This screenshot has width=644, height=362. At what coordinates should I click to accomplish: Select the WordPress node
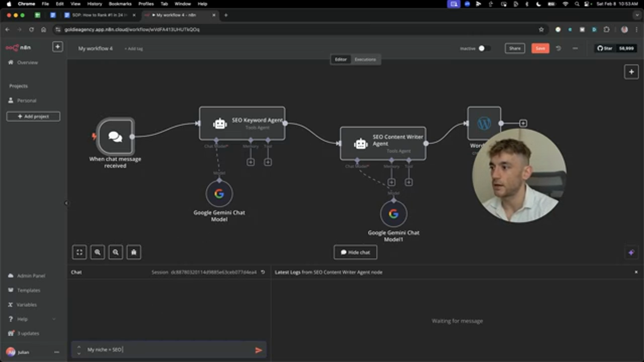pyautogui.click(x=484, y=123)
